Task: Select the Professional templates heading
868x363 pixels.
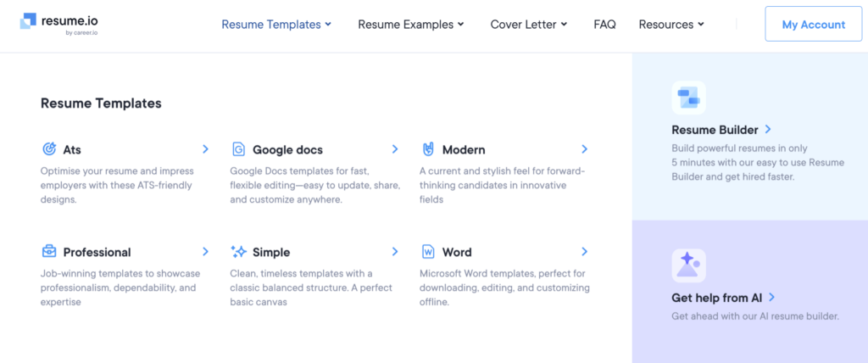Action: [97, 252]
